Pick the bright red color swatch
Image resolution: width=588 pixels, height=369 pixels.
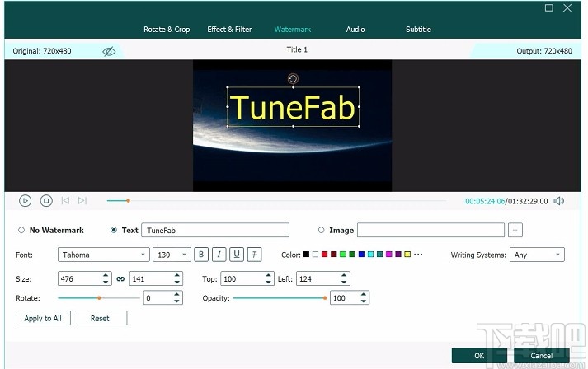[325, 255]
